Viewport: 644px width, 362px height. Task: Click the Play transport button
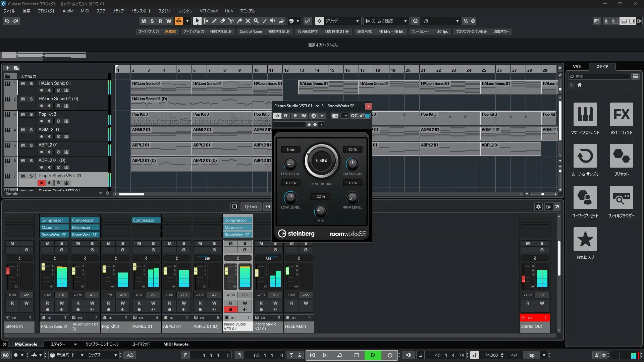(x=373, y=355)
